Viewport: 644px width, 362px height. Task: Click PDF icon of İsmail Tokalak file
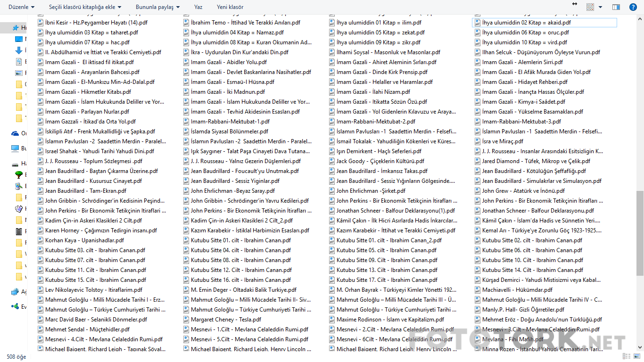click(x=332, y=141)
